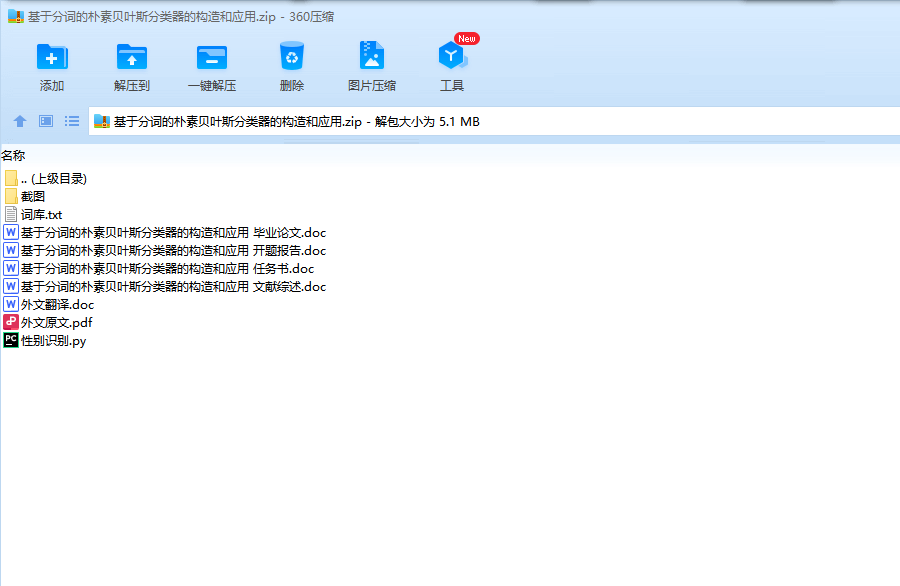Image resolution: width=900 pixels, height=586 pixels.
Task: Click the PDF icon of 外文原文.pdf
Action: click(11, 322)
